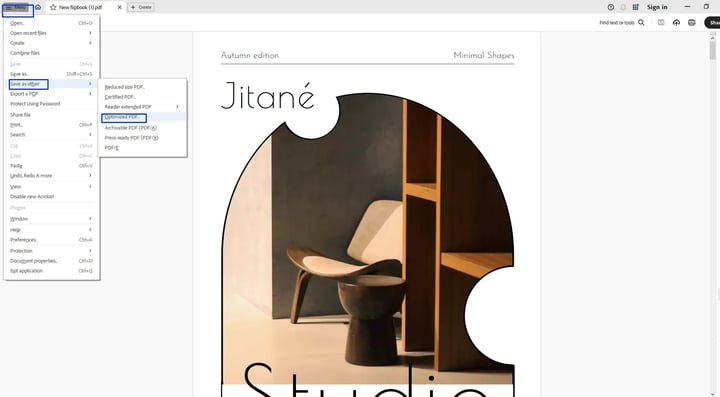Click the 'Autumn edition' heading text

tap(250, 56)
